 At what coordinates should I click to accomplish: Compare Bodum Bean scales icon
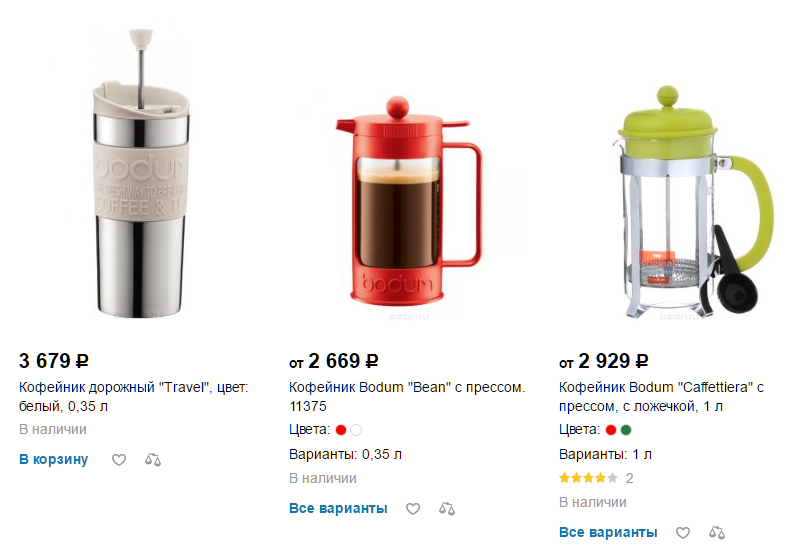447,508
